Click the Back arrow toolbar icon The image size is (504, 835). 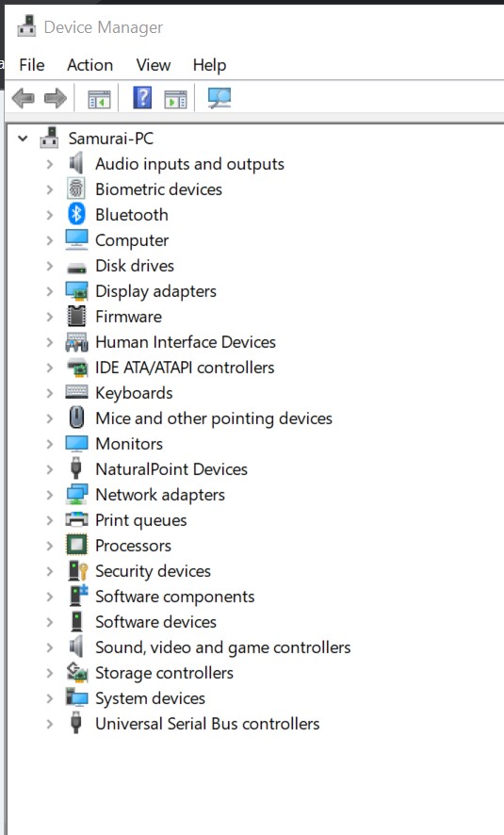pyautogui.click(x=23, y=98)
